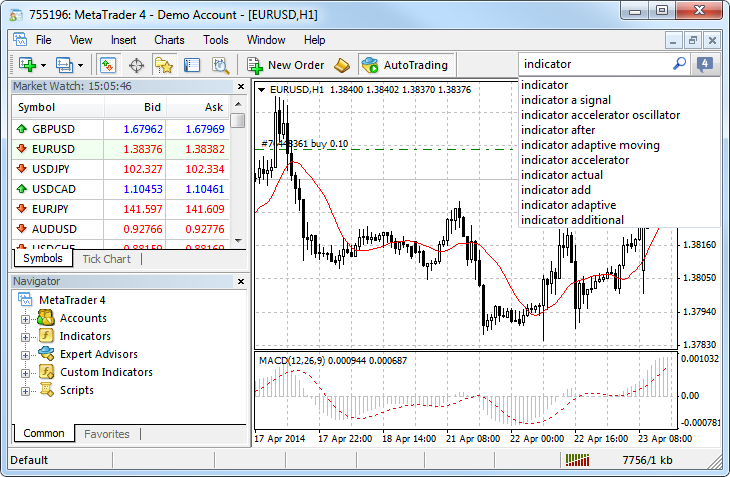730x477 pixels.
Task: Toggle the Navigator star-folder icon
Action: (164, 65)
